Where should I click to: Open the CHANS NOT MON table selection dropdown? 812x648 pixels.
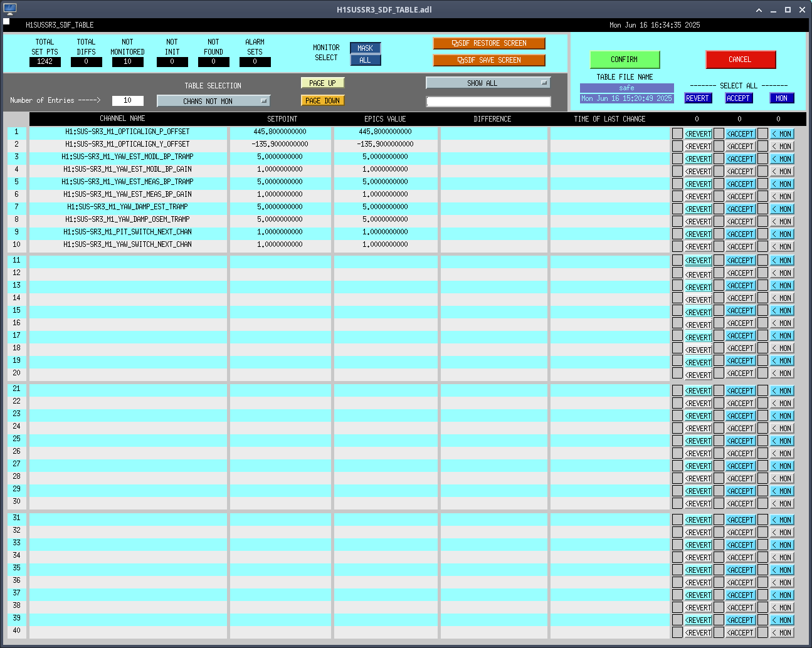point(213,101)
